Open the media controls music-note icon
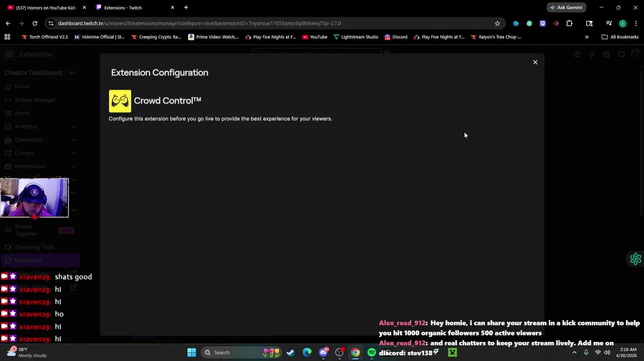This screenshot has width=644, height=361. tap(609, 23)
